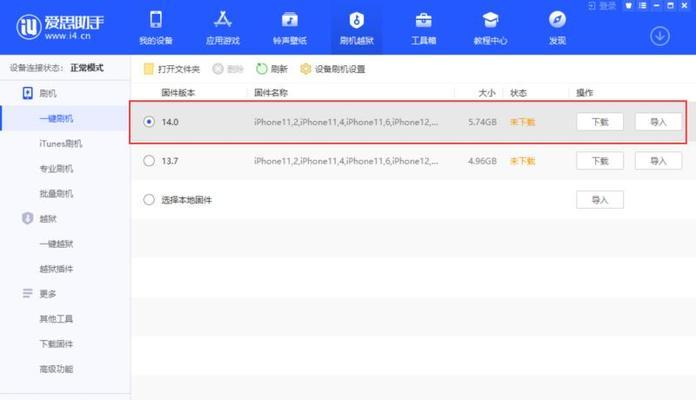Open the 我的设备 tab

point(156,28)
